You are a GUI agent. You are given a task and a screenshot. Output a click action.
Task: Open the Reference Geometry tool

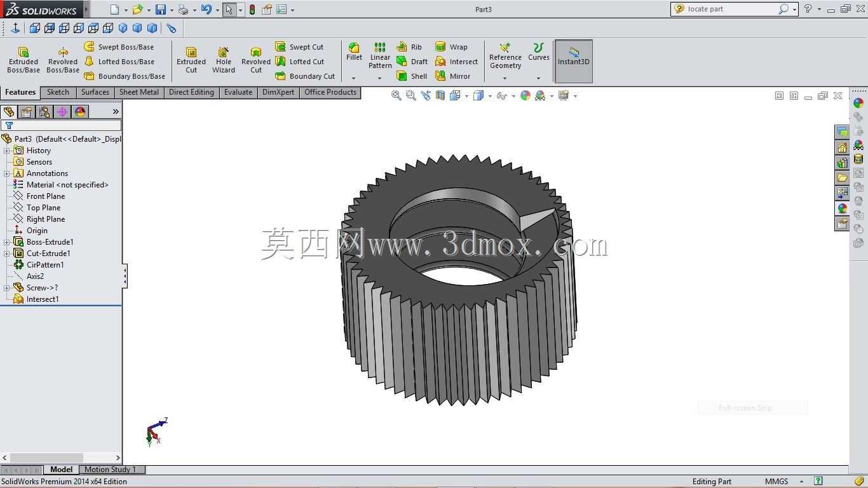505,55
